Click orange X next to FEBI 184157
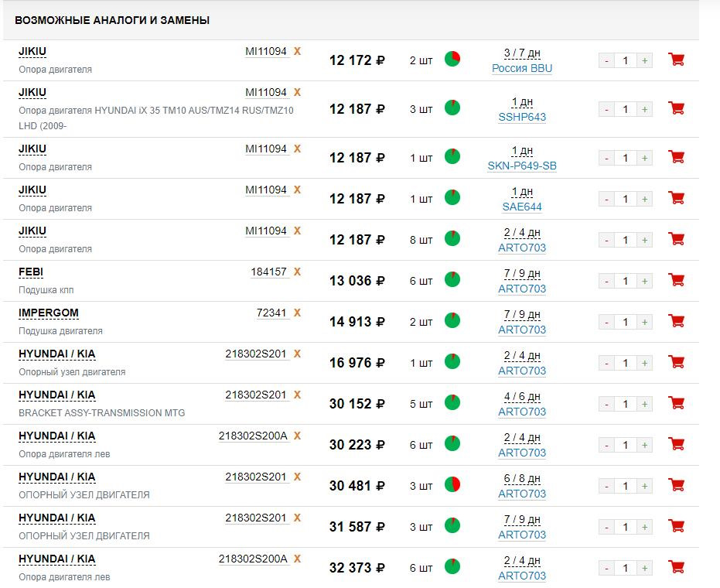 297,272
